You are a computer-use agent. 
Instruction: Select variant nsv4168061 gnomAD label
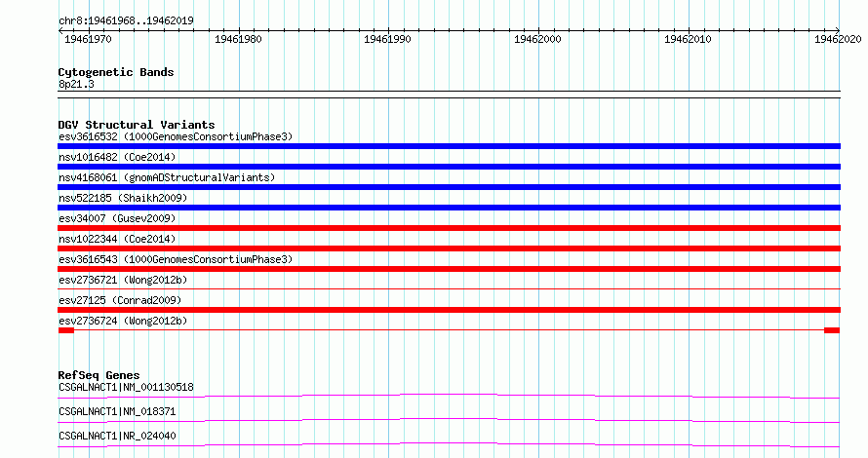point(167,177)
